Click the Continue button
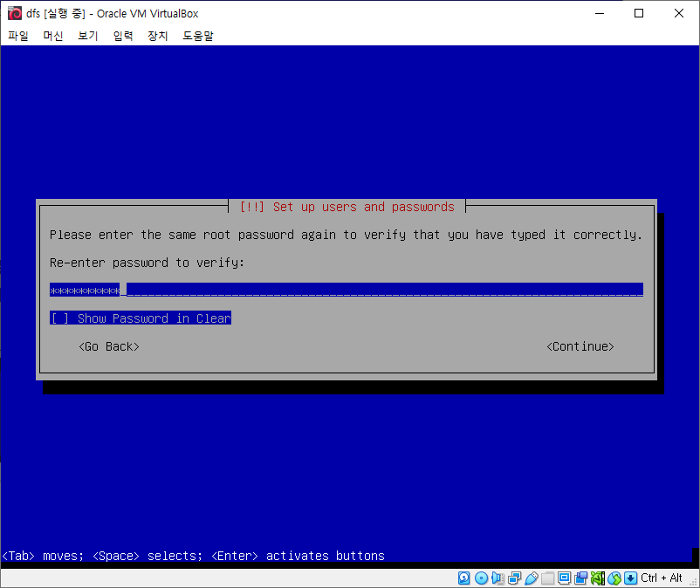This screenshot has height=588, width=700. coord(580,346)
